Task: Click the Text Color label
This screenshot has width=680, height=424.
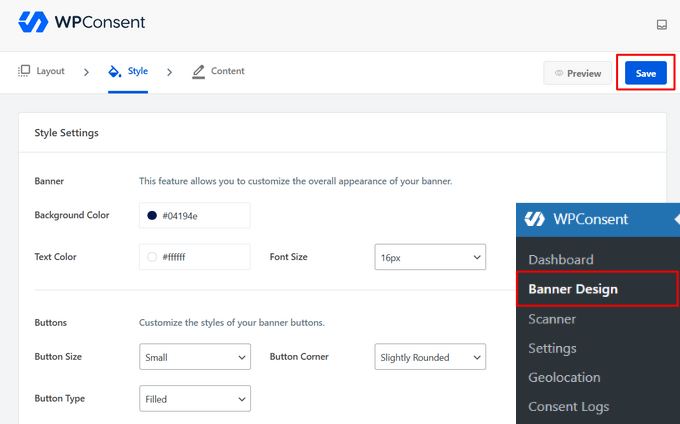Action: (x=56, y=257)
